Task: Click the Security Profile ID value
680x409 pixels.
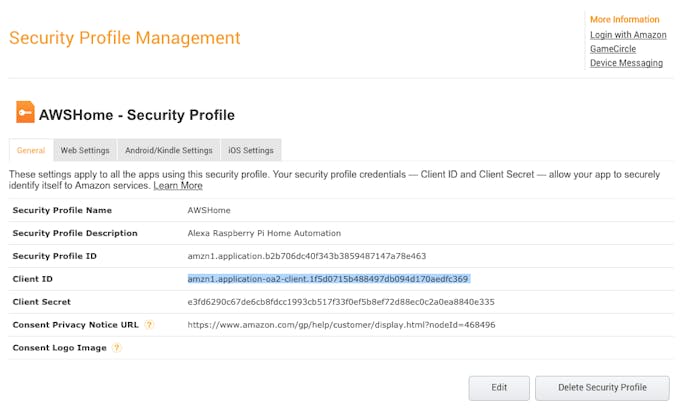Action: point(307,256)
